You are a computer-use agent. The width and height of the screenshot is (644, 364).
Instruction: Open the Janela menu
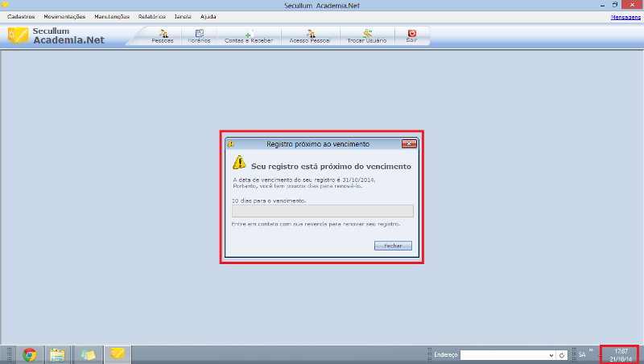(x=183, y=16)
